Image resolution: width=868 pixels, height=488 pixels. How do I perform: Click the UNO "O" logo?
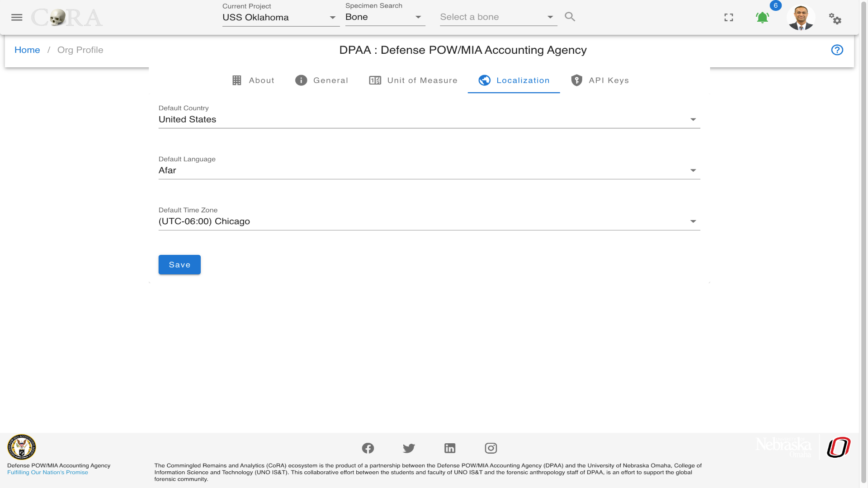click(839, 447)
